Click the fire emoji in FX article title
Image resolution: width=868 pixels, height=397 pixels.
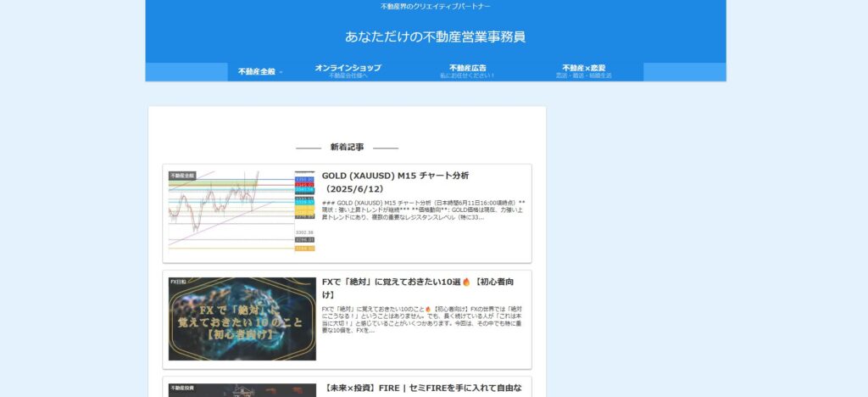466,282
